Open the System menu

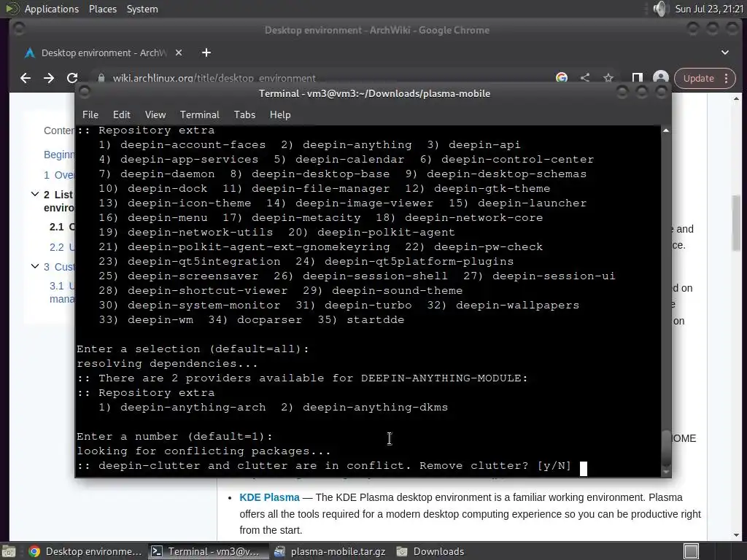point(142,9)
